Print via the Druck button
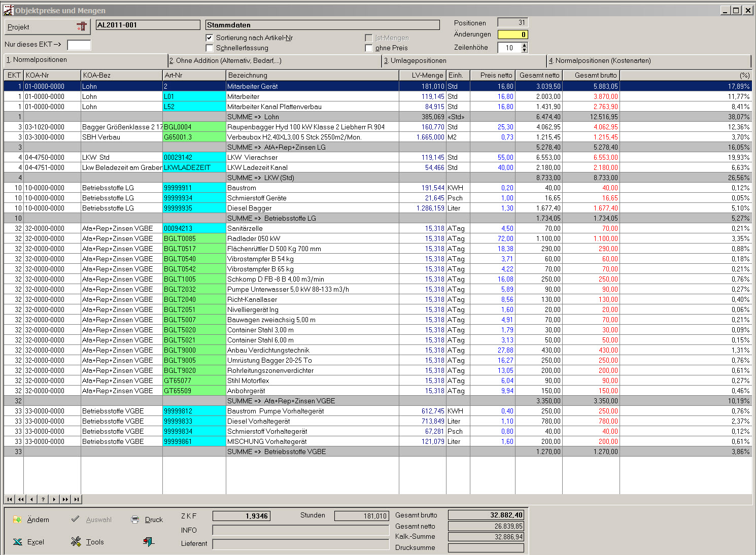The height and width of the screenshot is (555, 756). pos(147,519)
